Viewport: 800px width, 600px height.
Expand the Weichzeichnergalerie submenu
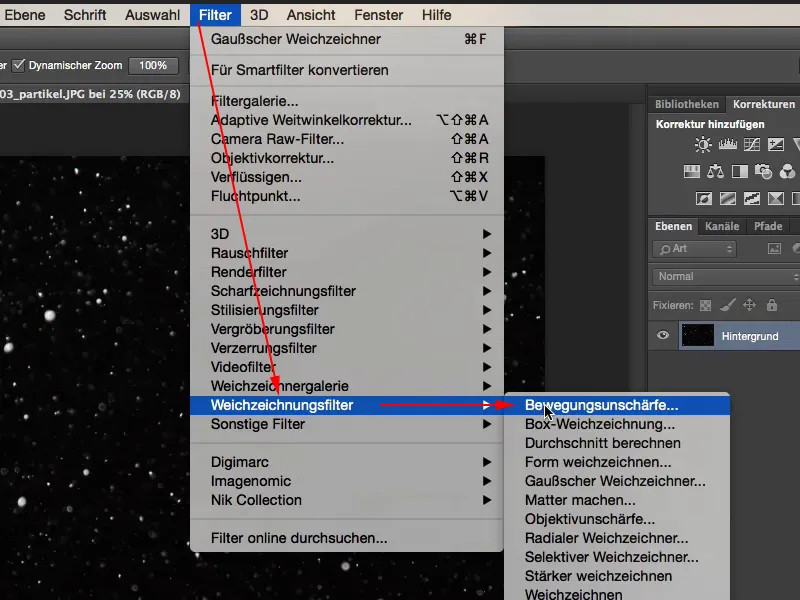pos(347,386)
